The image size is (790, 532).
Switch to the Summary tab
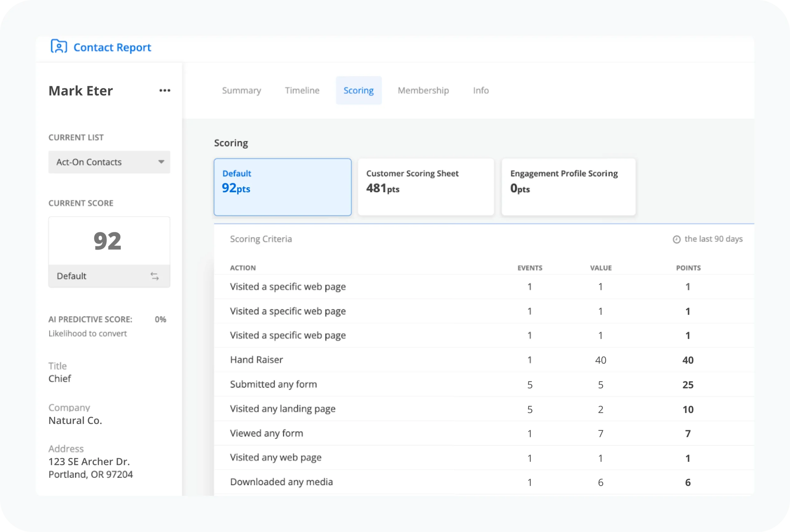pyautogui.click(x=242, y=91)
